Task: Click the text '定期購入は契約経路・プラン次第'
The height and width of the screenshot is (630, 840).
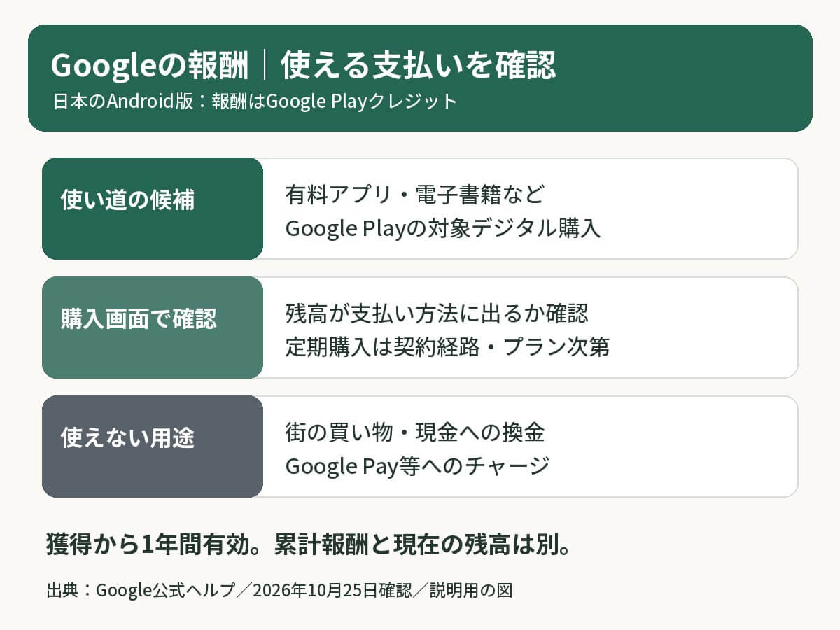Action: 447,347
